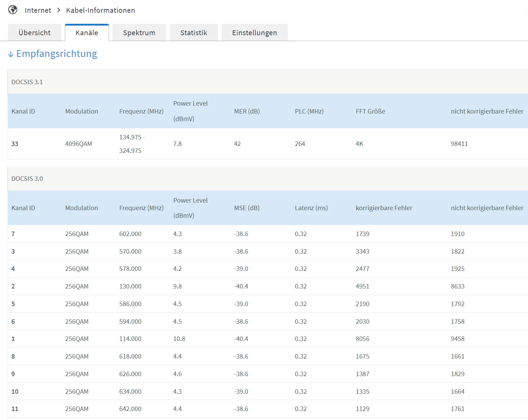Select the row for channel ID 33
This screenshot has height=420, width=528.
click(x=15, y=144)
